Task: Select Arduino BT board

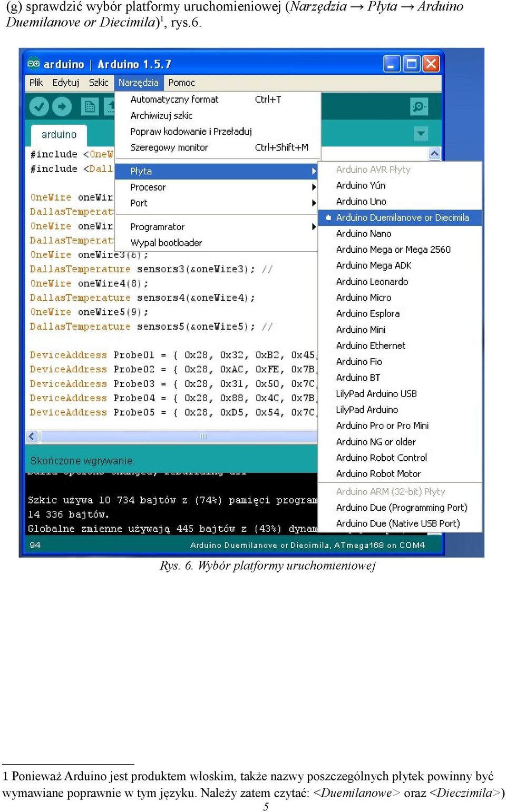Action: click(400, 378)
